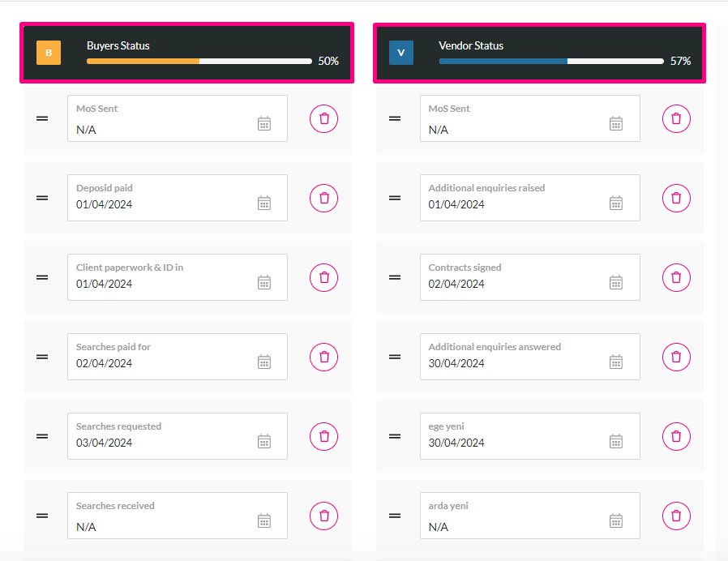Click the Searches requested date input
Screen dimensions: 728x561
pos(178,436)
